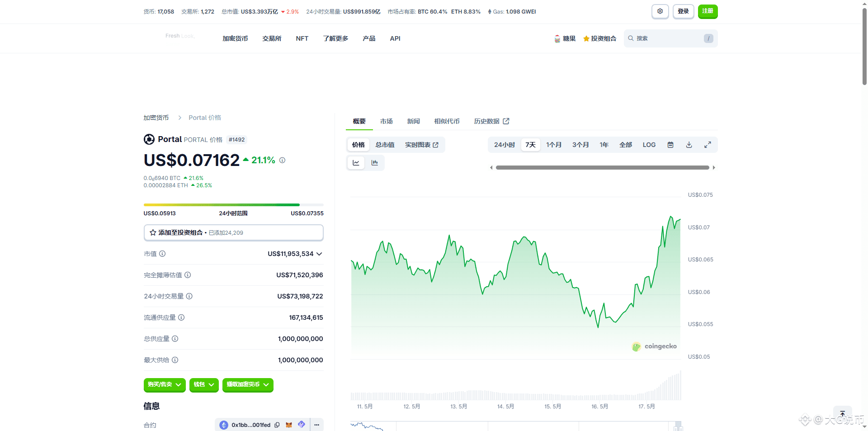Screen dimensions: 868x431
Task: Select the 1年 time range
Action: pos(604,145)
